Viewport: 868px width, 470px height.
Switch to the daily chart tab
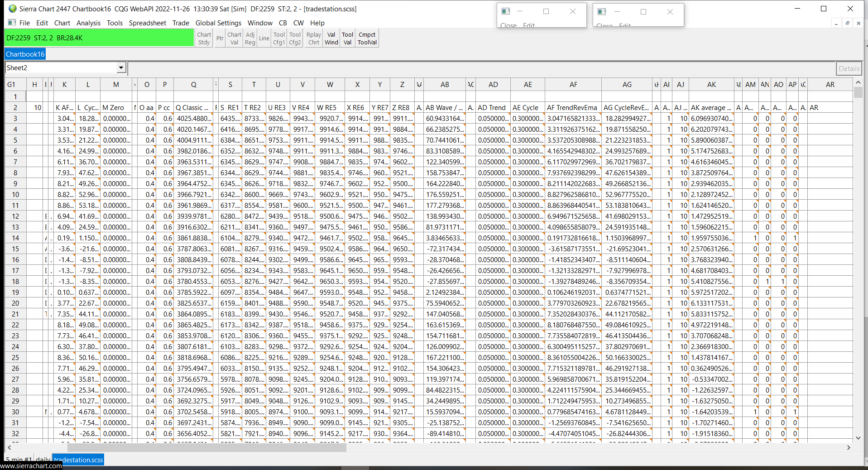click(x=43, y=459)
